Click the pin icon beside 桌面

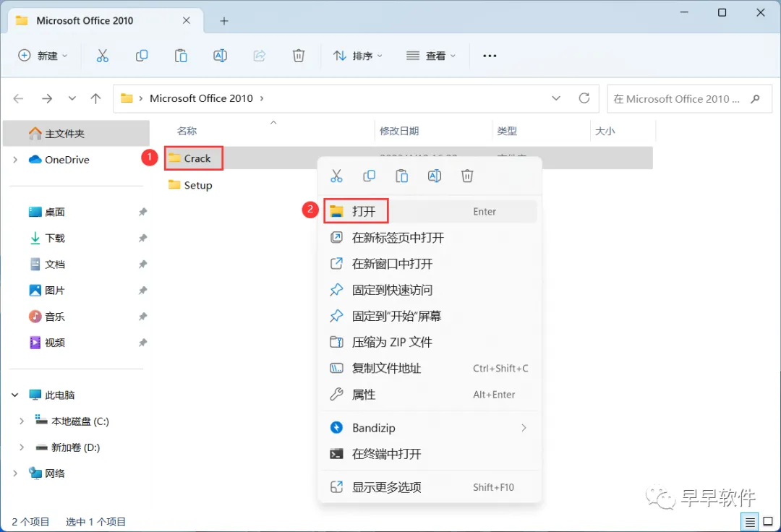click(142, 212)
